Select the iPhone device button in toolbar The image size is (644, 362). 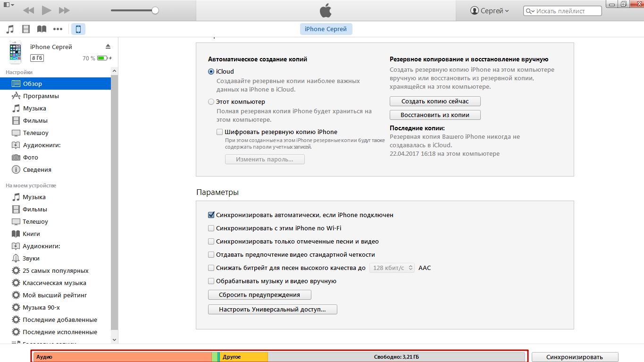(78, 29)
